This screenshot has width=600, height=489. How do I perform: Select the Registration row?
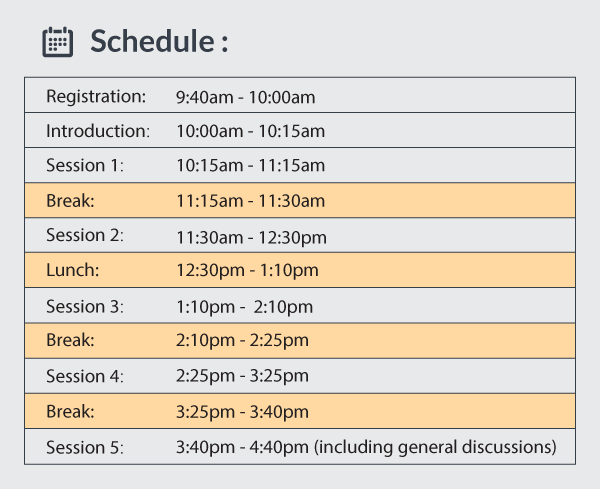(300, 95)
